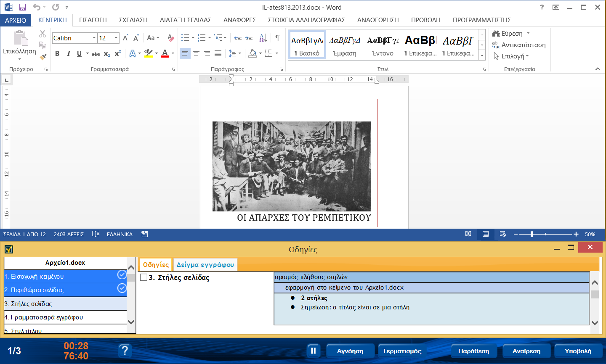Switch to Web Layout view in status bar
This screenshot has width=606, height=364.
tap(503, 234)
